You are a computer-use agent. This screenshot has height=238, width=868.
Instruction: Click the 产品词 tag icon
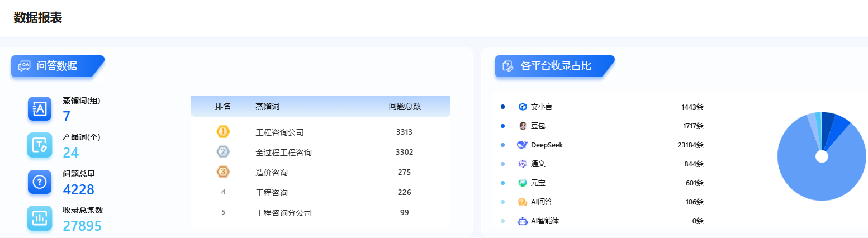pos(40,145)
